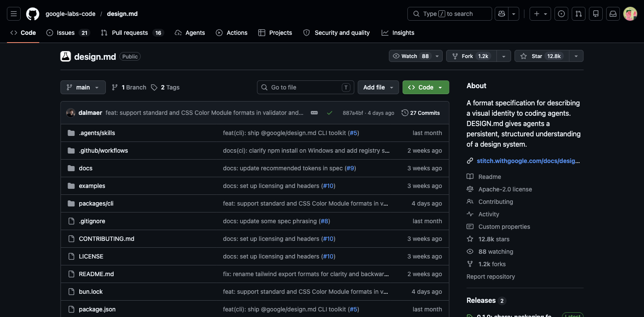Open the .github/workflows folder
The width and height of the screenshot is (644, 317).
(x=103, y=151)
